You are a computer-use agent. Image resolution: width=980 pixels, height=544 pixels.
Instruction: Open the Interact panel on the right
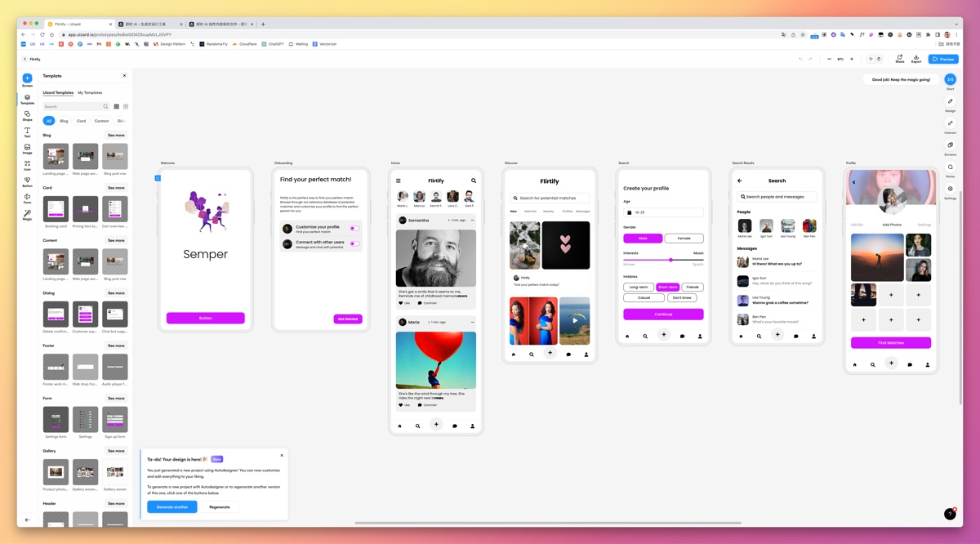coord(950,125)
